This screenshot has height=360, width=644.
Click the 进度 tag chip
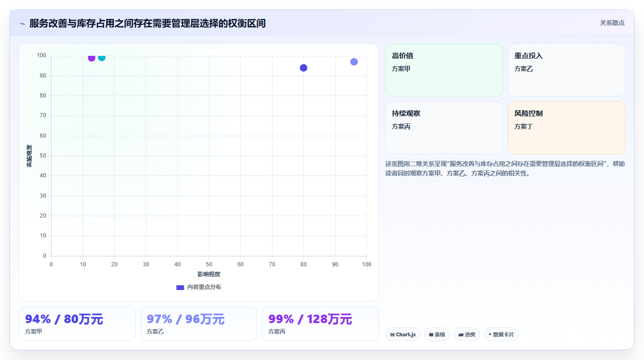(467, 334)
